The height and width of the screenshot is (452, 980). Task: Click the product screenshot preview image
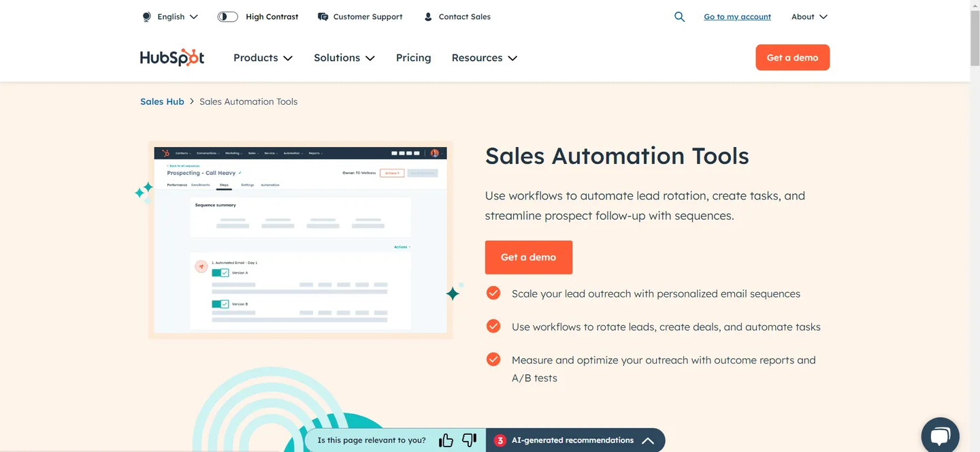tap(300, 240)
